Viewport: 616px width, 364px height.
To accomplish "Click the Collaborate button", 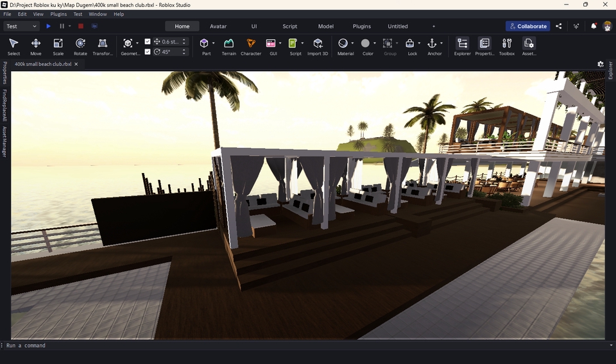I will (527, 26).
